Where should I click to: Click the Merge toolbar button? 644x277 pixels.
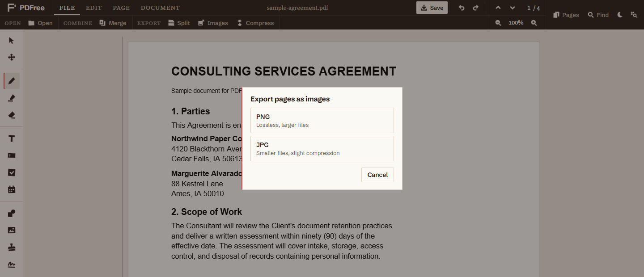pyautogui.click(x=113, y=23)
